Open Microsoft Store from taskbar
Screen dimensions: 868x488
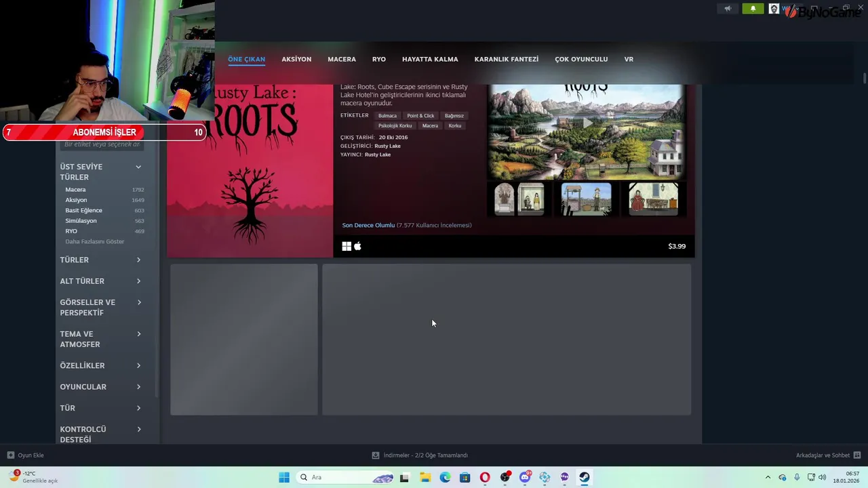click(465, 477)
